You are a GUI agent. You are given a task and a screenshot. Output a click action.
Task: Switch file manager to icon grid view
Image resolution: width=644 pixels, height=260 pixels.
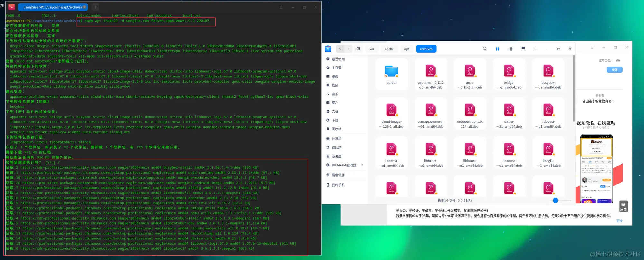click(x=497, y=49)
